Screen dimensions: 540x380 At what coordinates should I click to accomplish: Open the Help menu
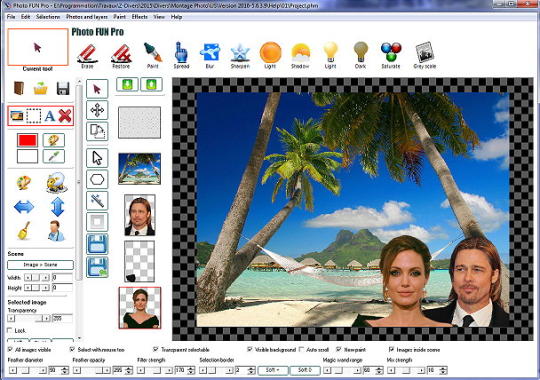pos(176,17)
